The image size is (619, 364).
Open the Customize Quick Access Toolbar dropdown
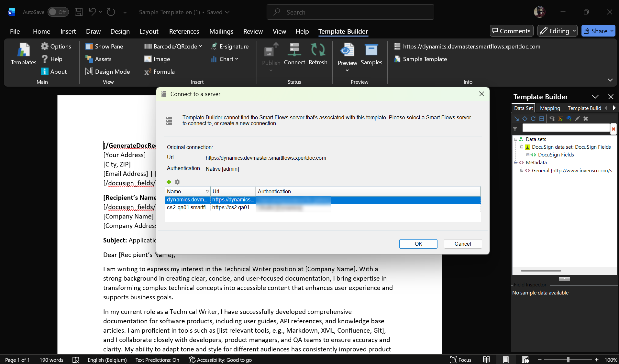(x=125, y=12)
